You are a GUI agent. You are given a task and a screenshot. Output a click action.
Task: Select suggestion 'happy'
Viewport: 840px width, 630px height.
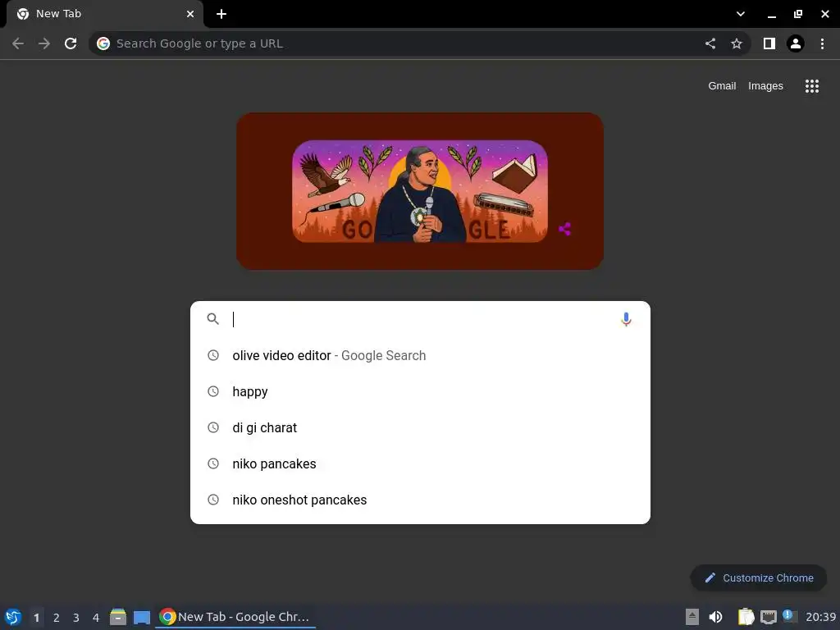420,391
